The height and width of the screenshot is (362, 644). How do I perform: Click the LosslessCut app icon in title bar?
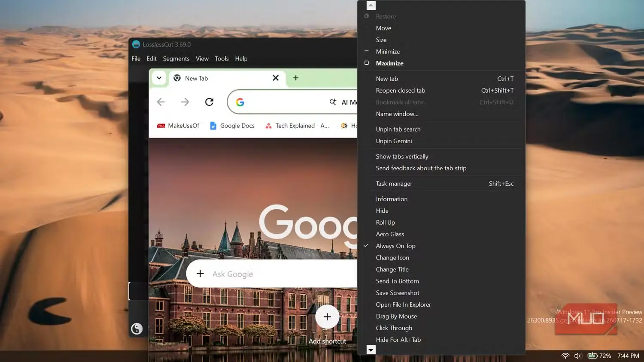[x=136, y=44]
